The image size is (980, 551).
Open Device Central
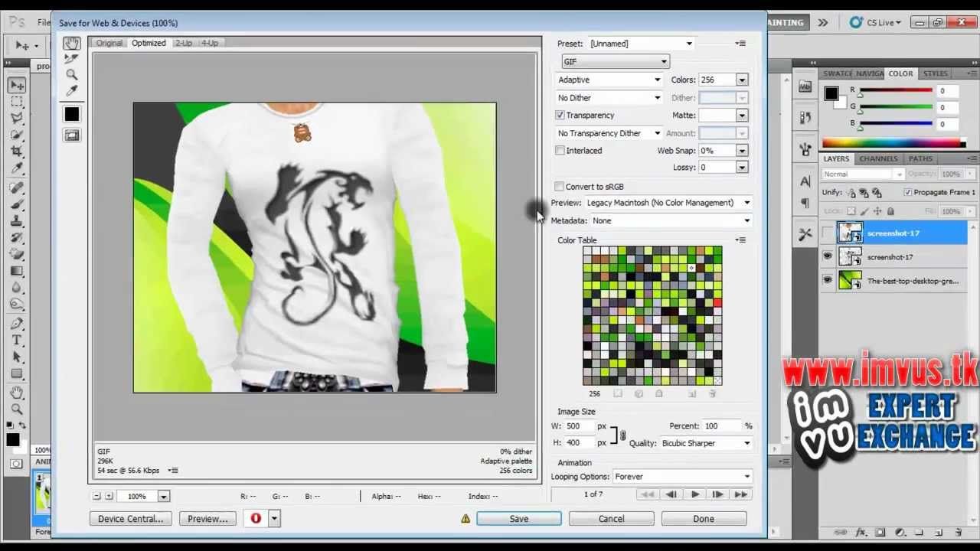click(130, 518)
